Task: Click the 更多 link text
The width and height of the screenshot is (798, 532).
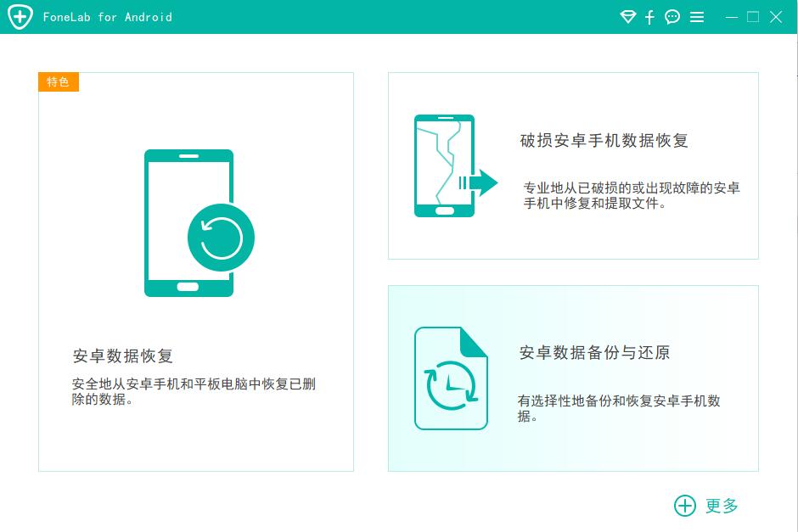Action: pos(722,506)
